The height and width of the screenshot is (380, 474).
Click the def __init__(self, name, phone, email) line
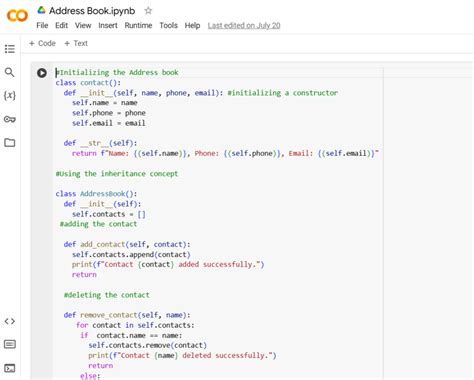pyautogui.click(x=201, y=93)
